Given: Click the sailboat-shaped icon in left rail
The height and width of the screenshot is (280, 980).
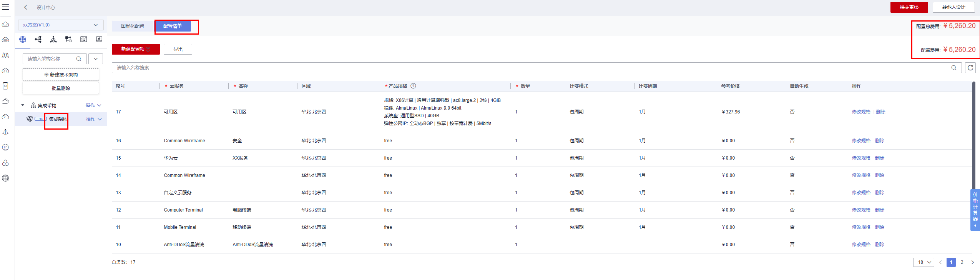Looking at the screenshot, I should 5,132.
